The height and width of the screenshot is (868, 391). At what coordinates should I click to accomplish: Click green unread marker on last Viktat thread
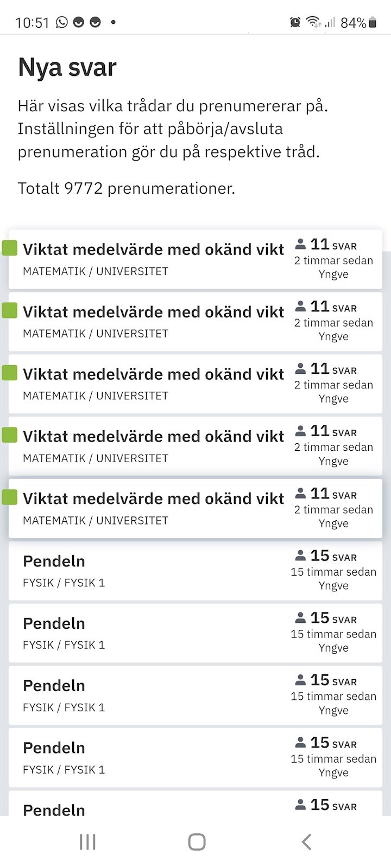[10, 497]
